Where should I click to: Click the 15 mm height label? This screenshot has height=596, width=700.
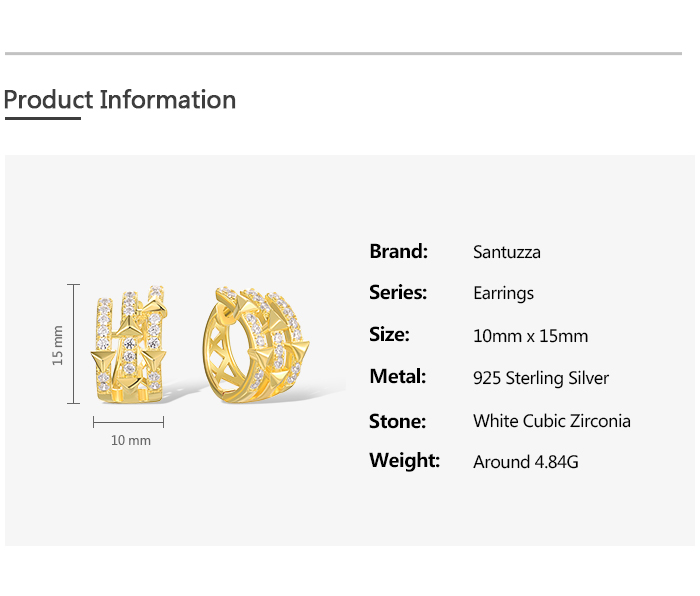pos(58,344)
